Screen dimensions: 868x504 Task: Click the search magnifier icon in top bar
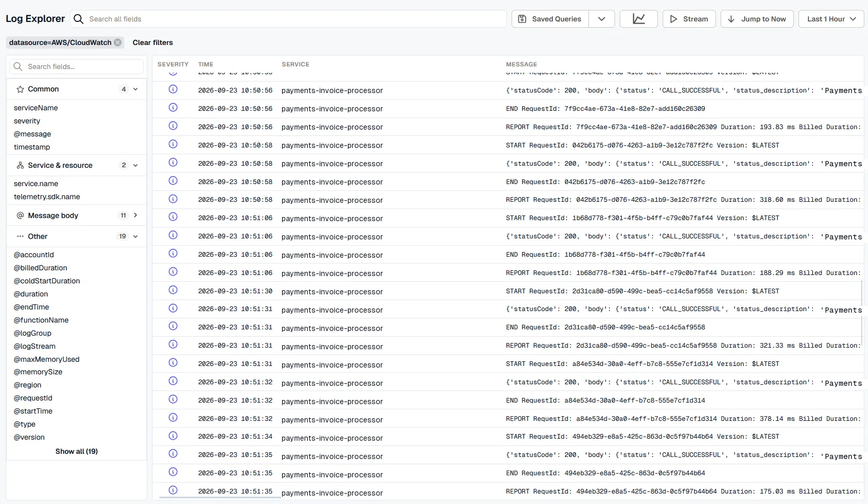pos(78,19)
